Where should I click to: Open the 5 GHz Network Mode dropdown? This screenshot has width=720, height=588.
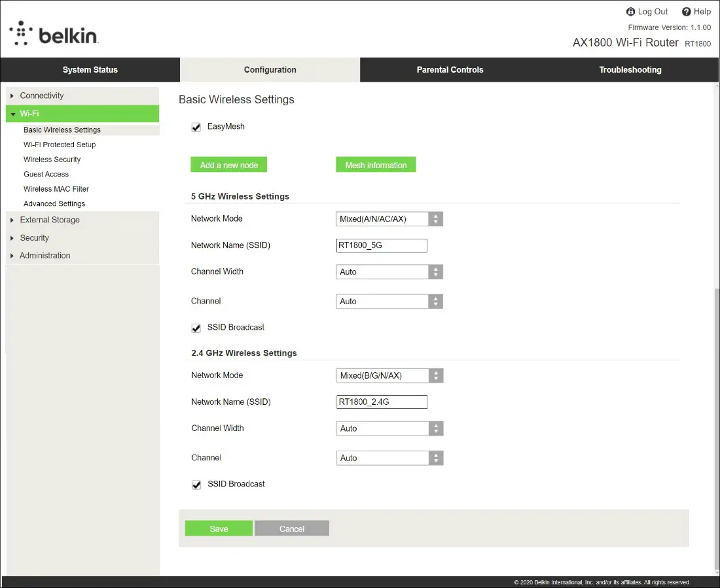389,219
